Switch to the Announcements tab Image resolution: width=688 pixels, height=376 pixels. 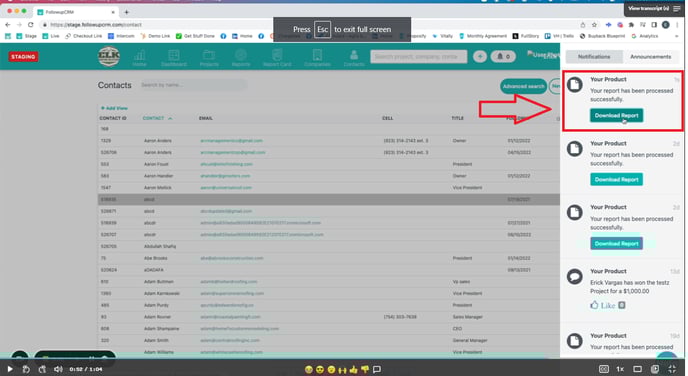(x=650, y=57)
